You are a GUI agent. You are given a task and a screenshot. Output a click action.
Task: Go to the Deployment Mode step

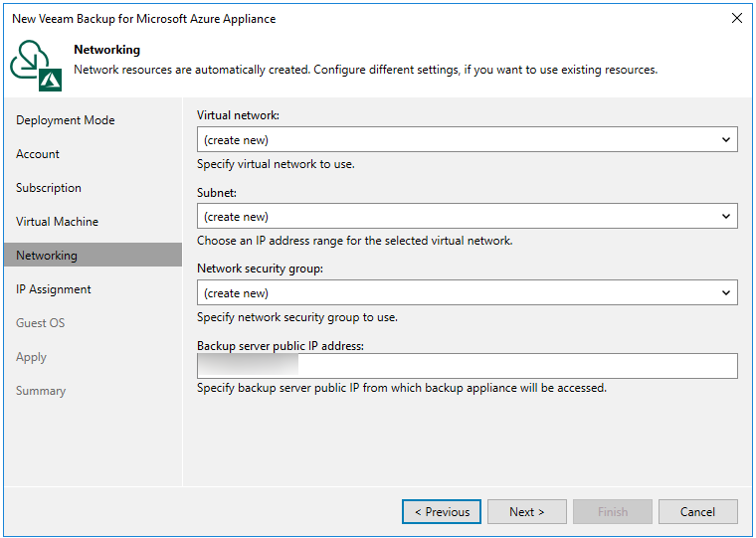(x=66, y=120)
